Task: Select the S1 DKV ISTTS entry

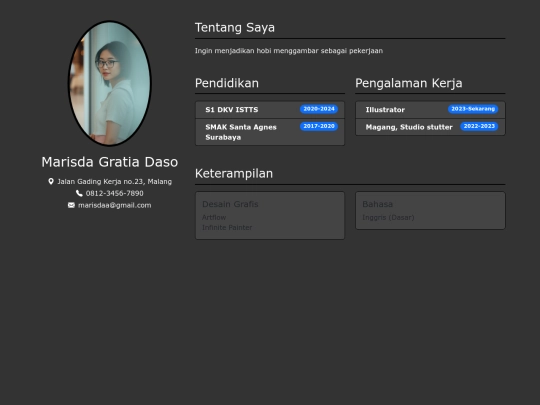Action: pyautogui.click(x=270, y=110)
